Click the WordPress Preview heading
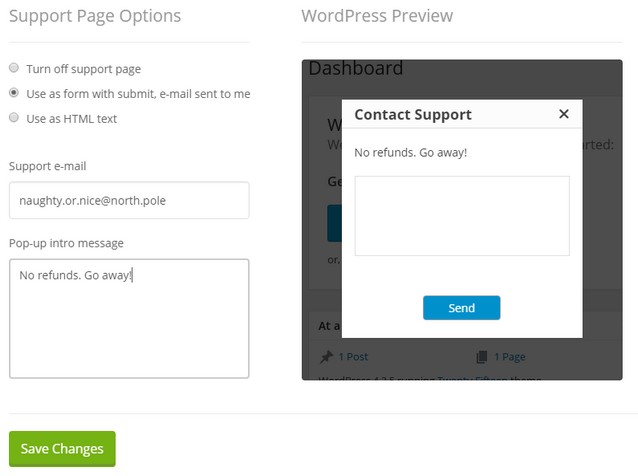This screenshot has width=638, height=476. click(377, 16)
